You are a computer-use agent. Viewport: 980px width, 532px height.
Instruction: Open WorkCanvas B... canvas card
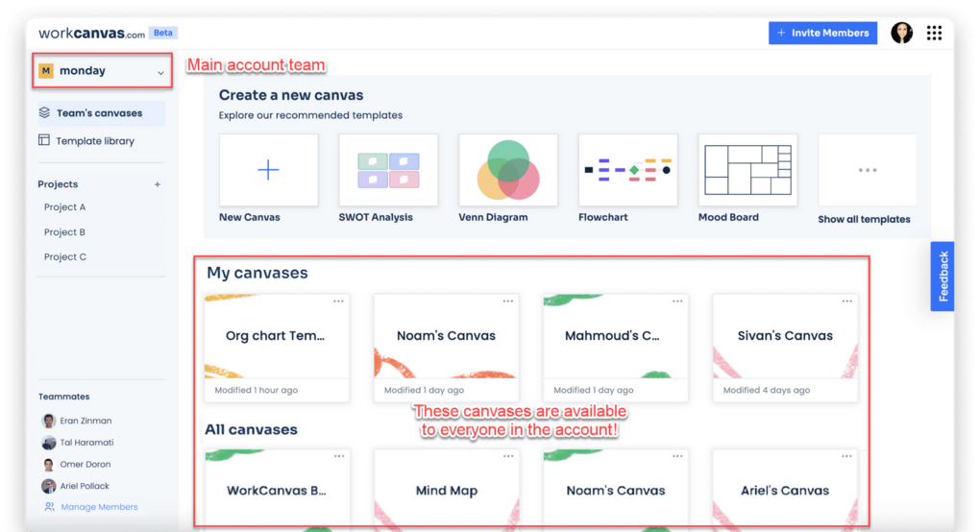pos(277,490)
